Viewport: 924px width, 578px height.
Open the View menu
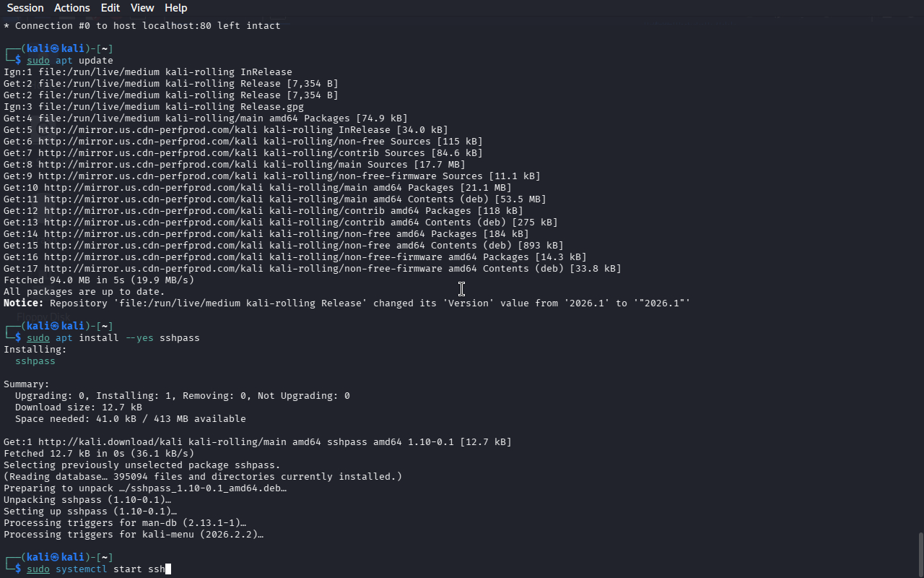click(142, 8)
